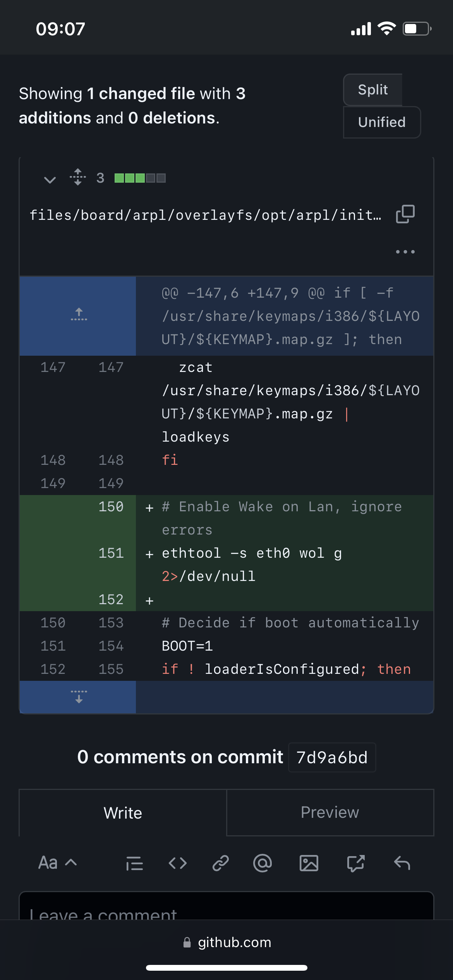The height and width of the screenshot is (980, 453).
Task: Switch to the Preview tab
Action: [x=329, y=813]
